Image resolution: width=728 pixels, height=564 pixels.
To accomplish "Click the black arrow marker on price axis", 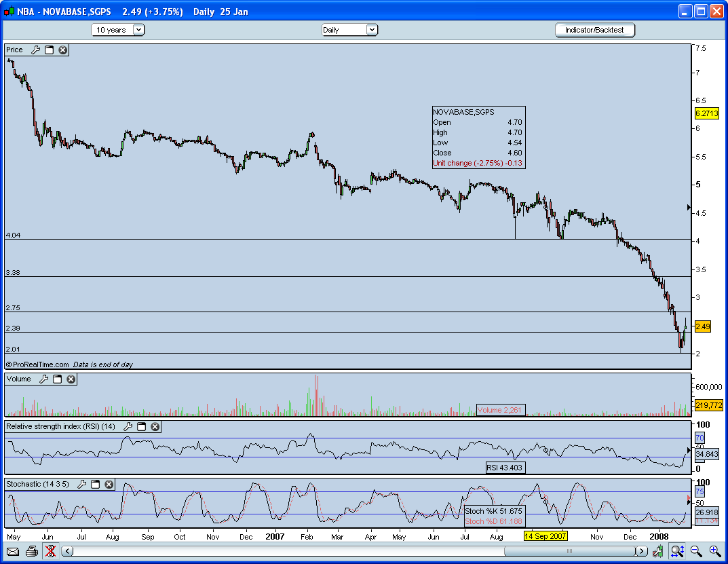I will (x=689, y=208).
